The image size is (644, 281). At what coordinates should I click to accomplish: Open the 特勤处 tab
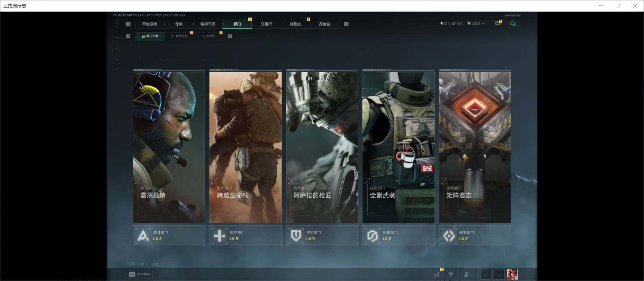click(x=295, y=24)
